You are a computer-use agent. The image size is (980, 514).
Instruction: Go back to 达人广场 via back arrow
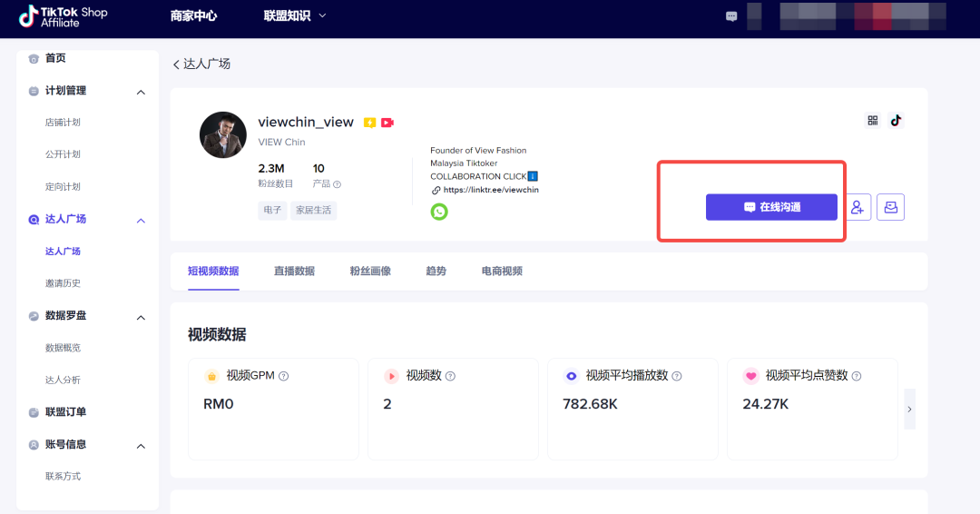pos(177,64)
